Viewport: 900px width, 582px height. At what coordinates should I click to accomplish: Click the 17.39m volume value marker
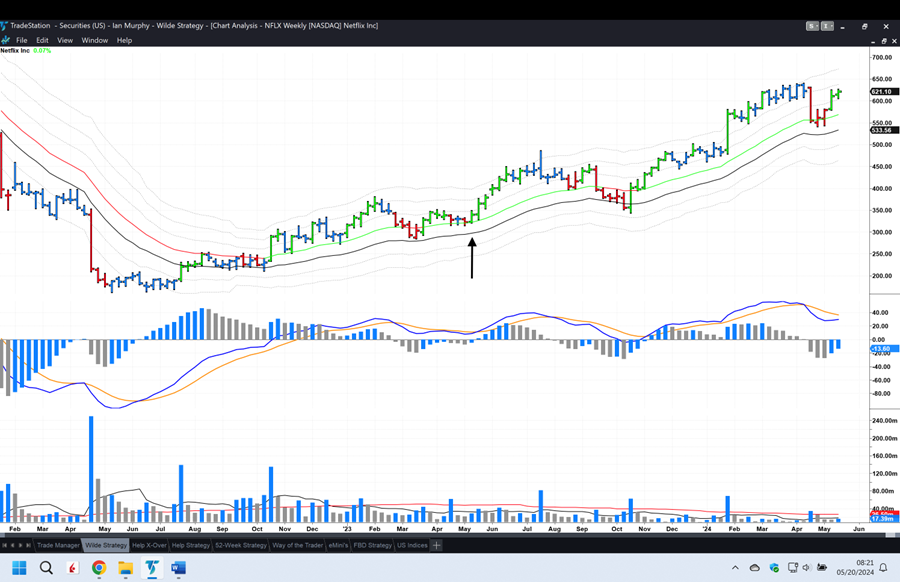click(x=885, y=518)
